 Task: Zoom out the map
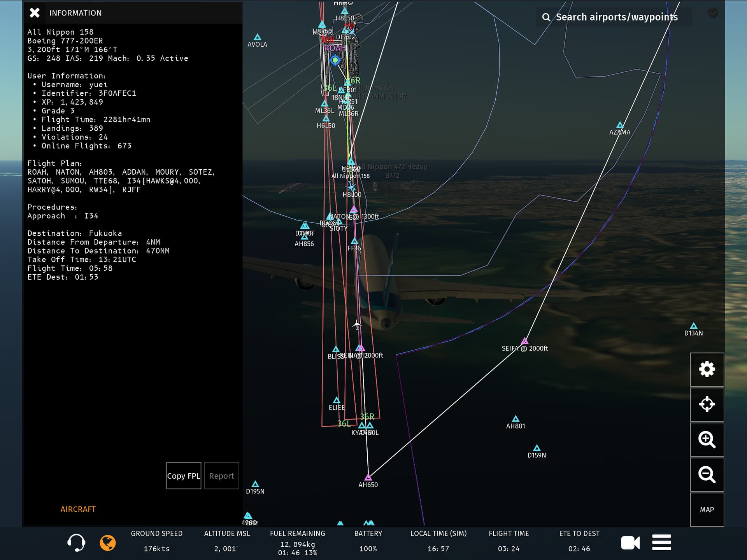coord(707,474)
